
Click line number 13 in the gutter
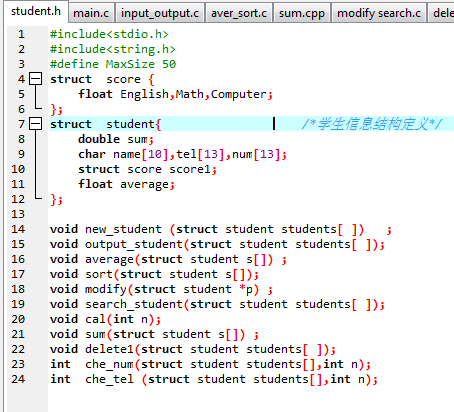18,214
